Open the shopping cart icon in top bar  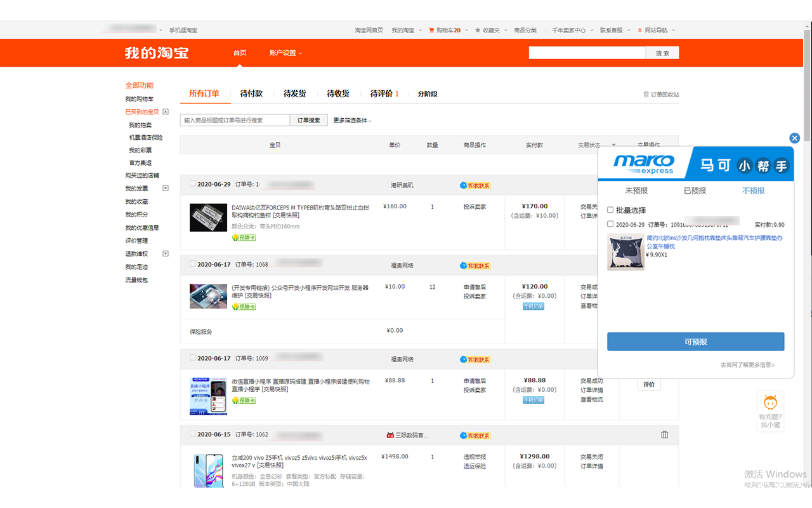pos(431,30)
